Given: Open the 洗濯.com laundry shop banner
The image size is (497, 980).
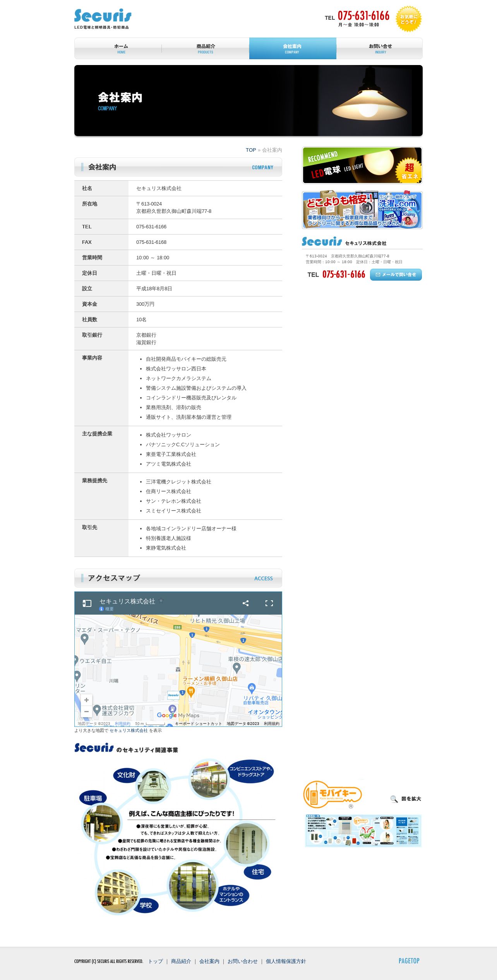Looking at the screenshot, I should pyautogui.click(x=362, y=210).
